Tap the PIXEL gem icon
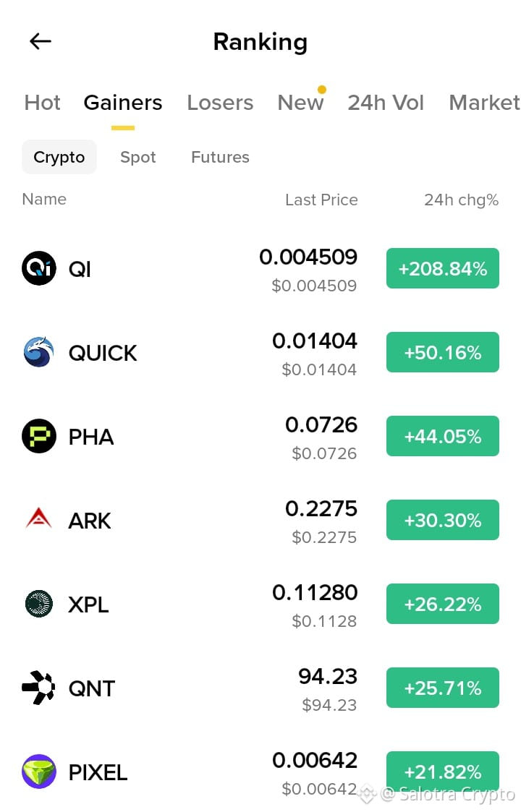The height and width of the screenshot is (812, 521). pyautogui.click(x=39, y=772)
